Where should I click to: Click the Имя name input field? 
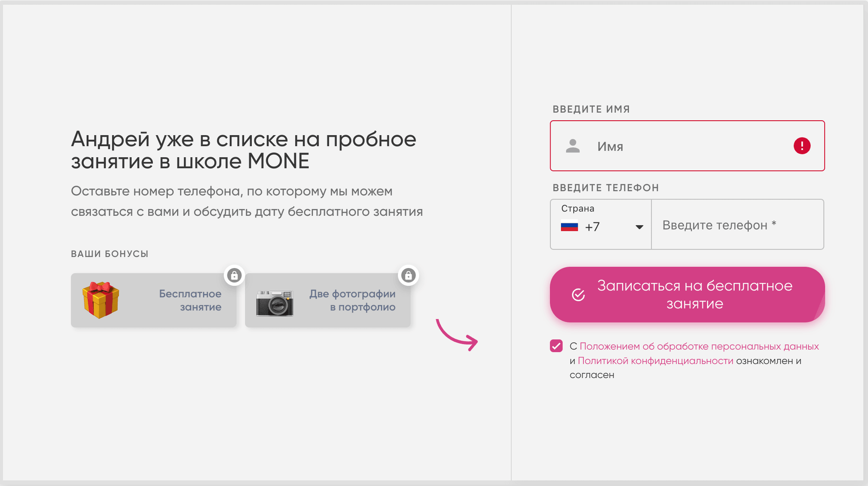pos(687,146)
